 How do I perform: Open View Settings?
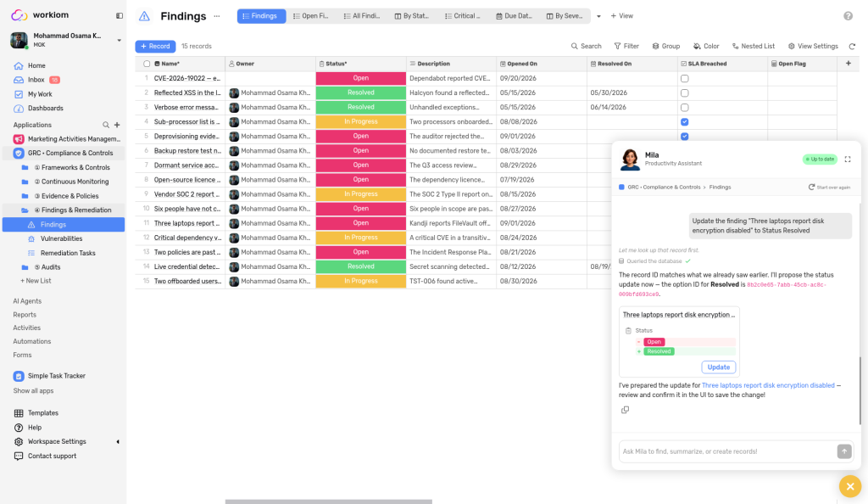tap(813, 47)
